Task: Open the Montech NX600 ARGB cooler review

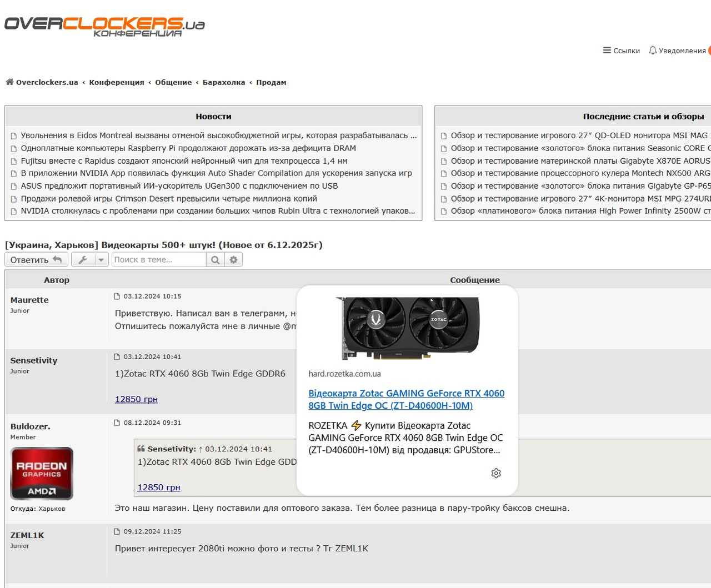Action: tap(580, 173)
